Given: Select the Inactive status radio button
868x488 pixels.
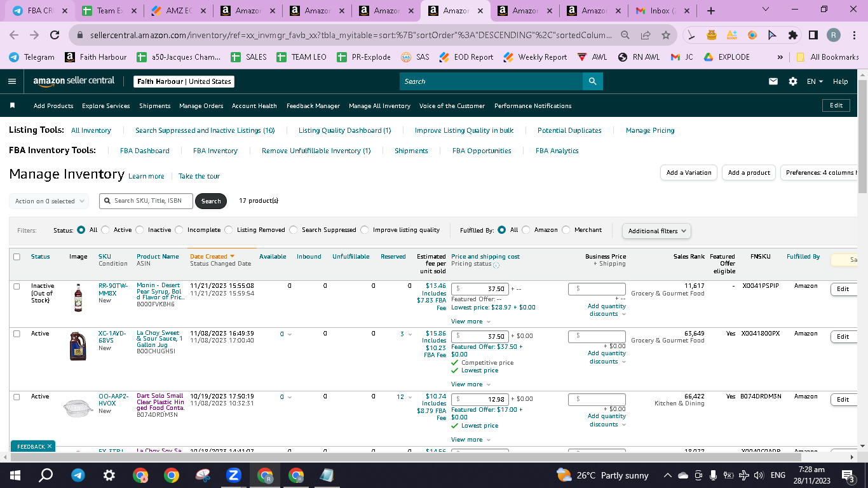Looking at the screenshot, I should 140,230.
